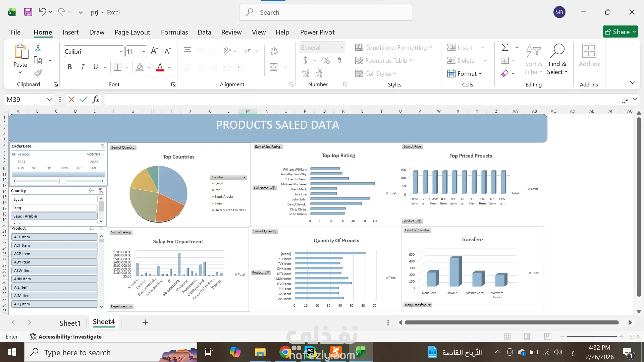Click the Increase Font Size icon
Image resolution: width=644 pixels, height=362 pixels.
[x=154, y=51]
